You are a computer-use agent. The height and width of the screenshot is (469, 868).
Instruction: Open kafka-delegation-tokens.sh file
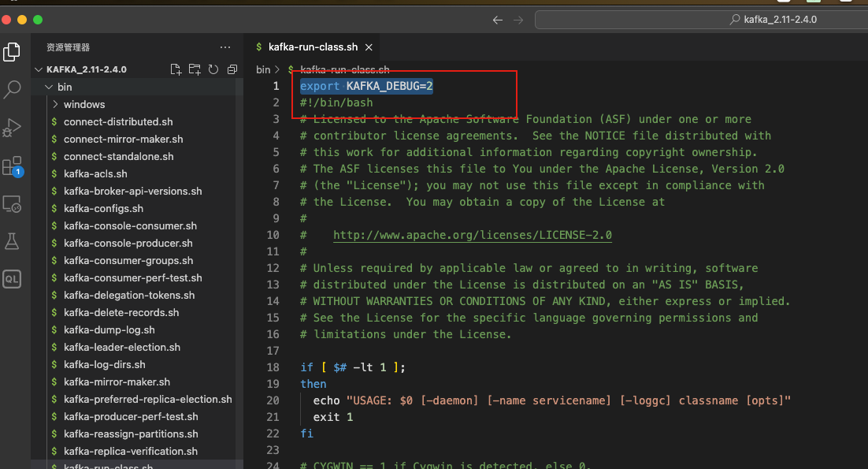pos(129,295)
